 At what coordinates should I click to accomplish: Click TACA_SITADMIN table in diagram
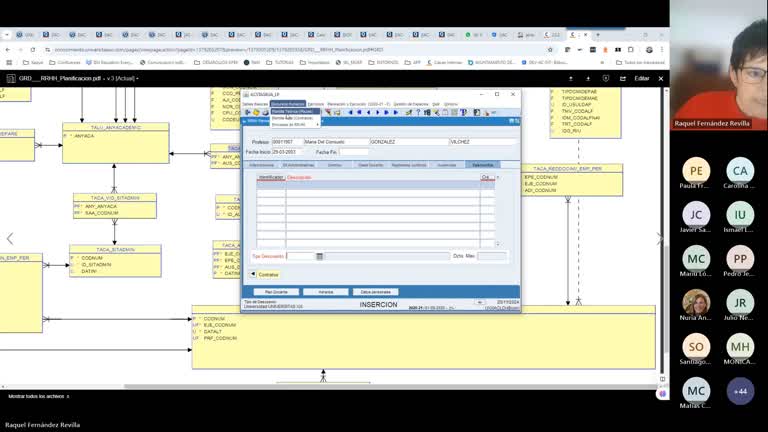[x=115, y=261]
